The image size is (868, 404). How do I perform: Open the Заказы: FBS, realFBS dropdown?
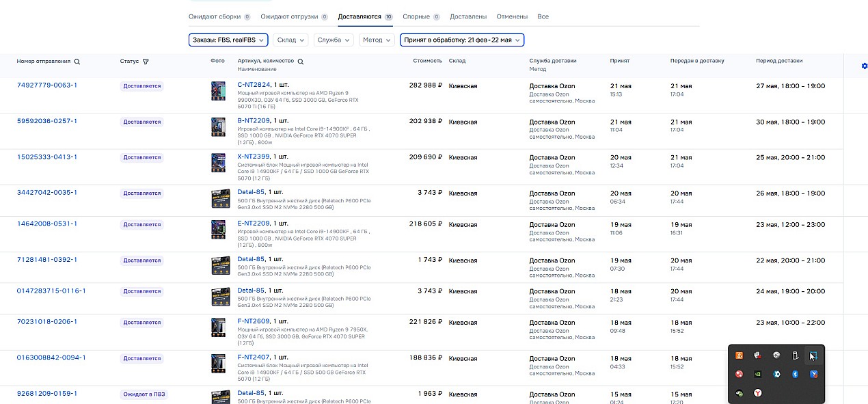pyautogui.click(x=228, y=40)
